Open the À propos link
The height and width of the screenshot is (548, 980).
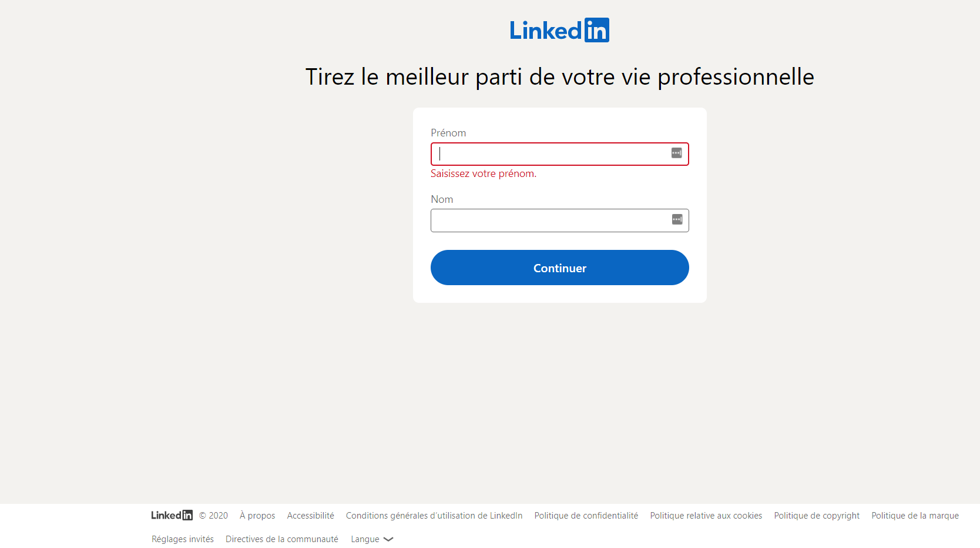[257, 516]
